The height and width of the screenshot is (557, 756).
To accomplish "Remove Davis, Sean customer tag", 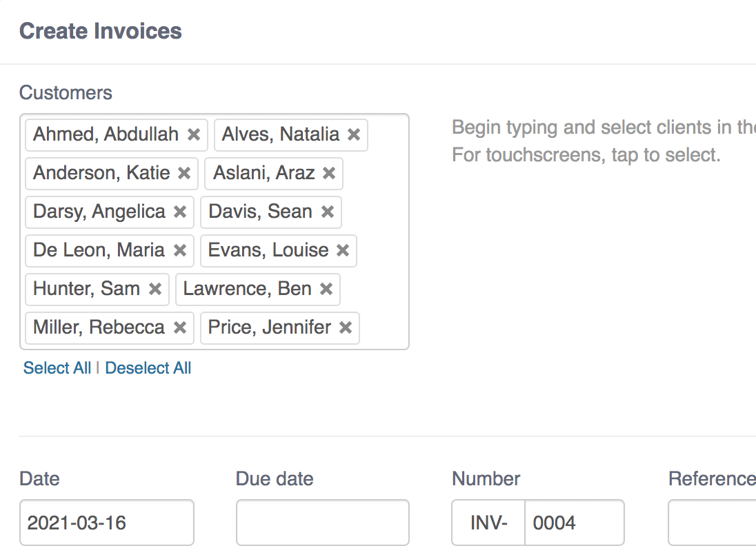I will 328,212.
